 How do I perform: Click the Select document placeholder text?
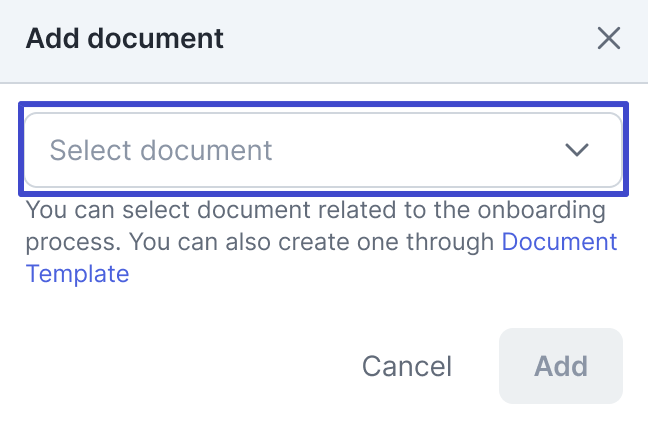(x=161, y=150)
